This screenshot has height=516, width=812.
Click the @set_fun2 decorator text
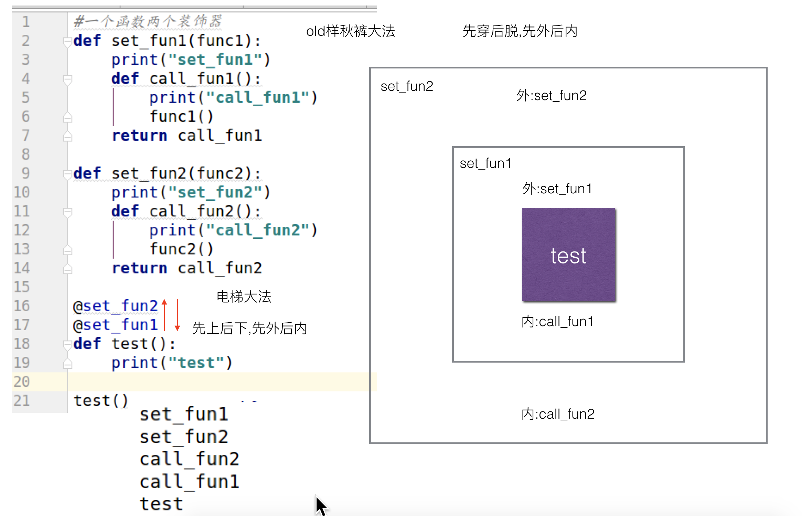click(x=115, y=306)
